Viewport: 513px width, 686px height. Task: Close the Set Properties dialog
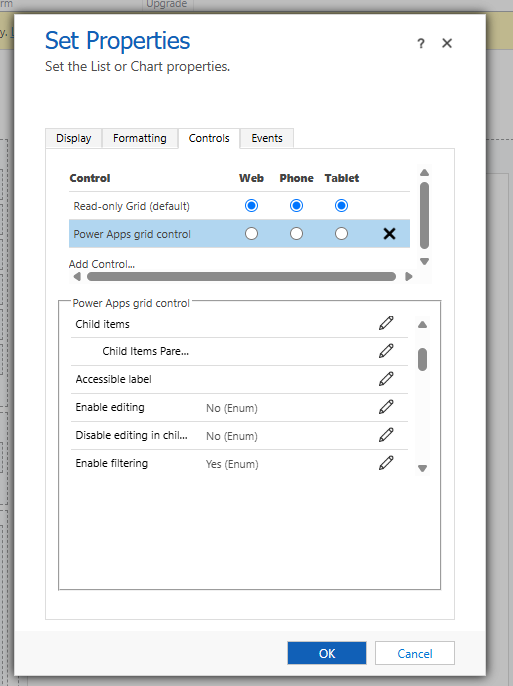(x=447, y=43)
